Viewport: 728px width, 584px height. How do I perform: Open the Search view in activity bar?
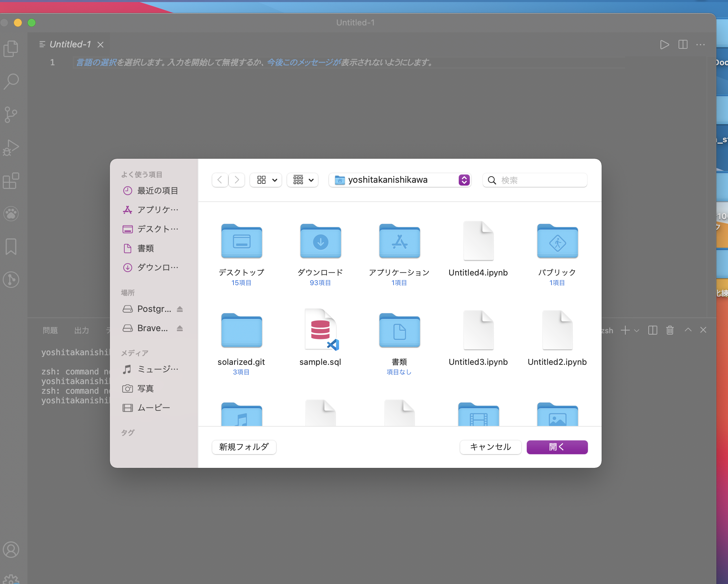[11, 81]
